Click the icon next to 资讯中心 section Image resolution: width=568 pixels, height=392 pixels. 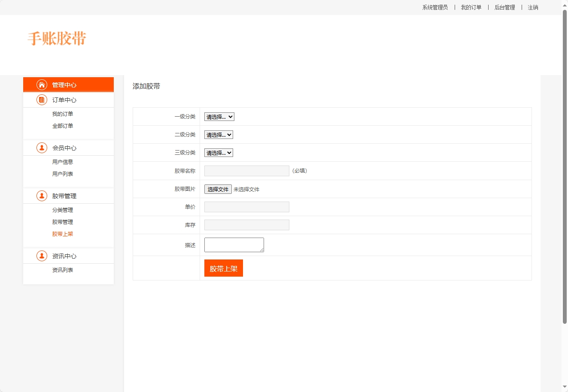pos(41,256)
